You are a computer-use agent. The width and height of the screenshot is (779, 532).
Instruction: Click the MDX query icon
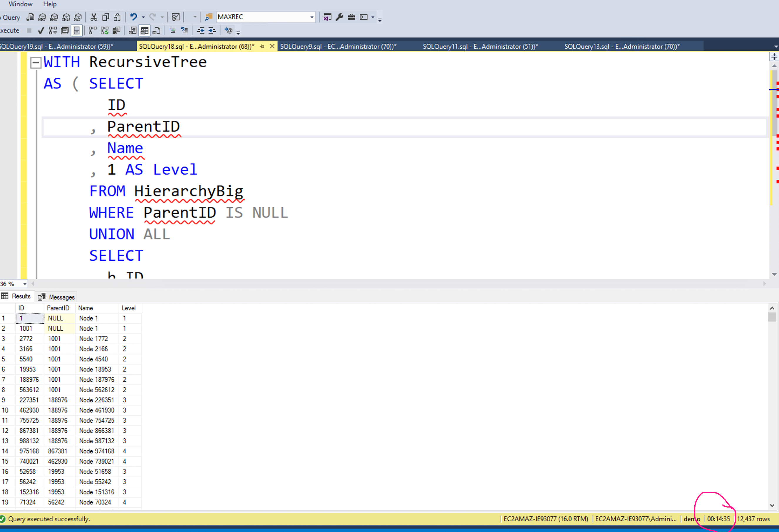pyautogui.click(x=42, y=17)
